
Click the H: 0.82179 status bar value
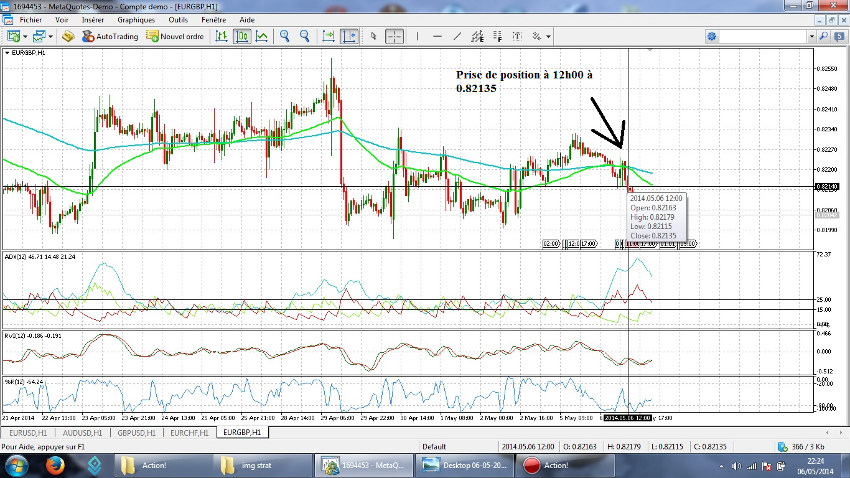point(623,447)
